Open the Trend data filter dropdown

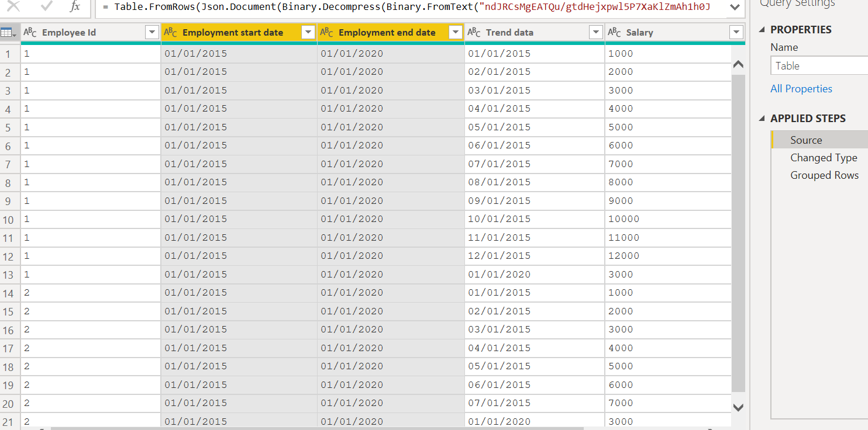[595, 33]
